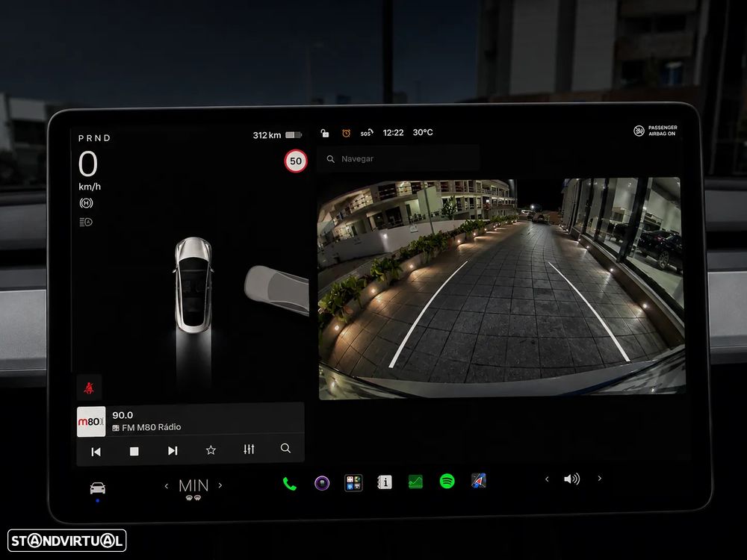Open the audio equalizer settings
The height and width of the screenshot is (560, 747).
coord(249,449)
